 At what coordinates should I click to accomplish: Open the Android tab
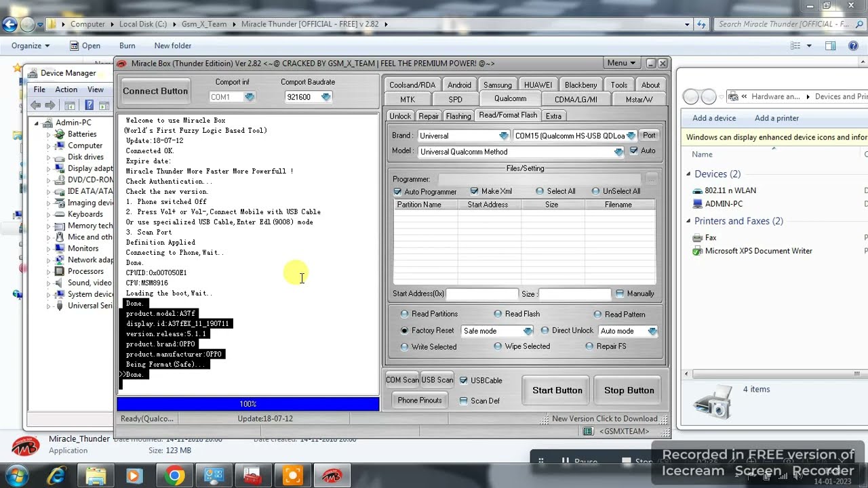pyautogui.click(x=459, y=85)
